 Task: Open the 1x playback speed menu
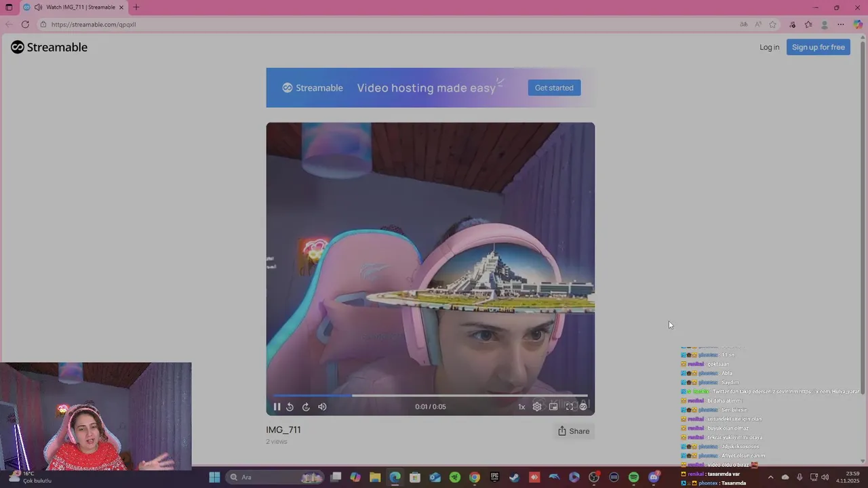(x=521, y=407)
